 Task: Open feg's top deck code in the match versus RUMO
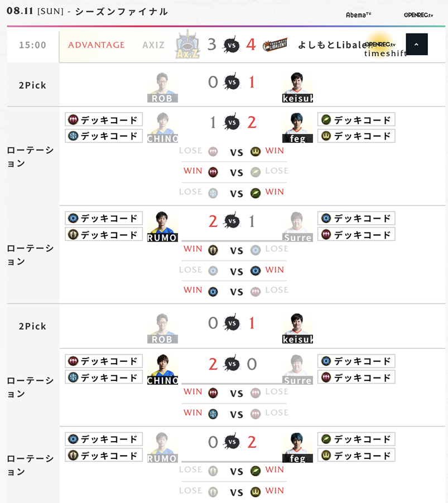(x=357, y=439)
